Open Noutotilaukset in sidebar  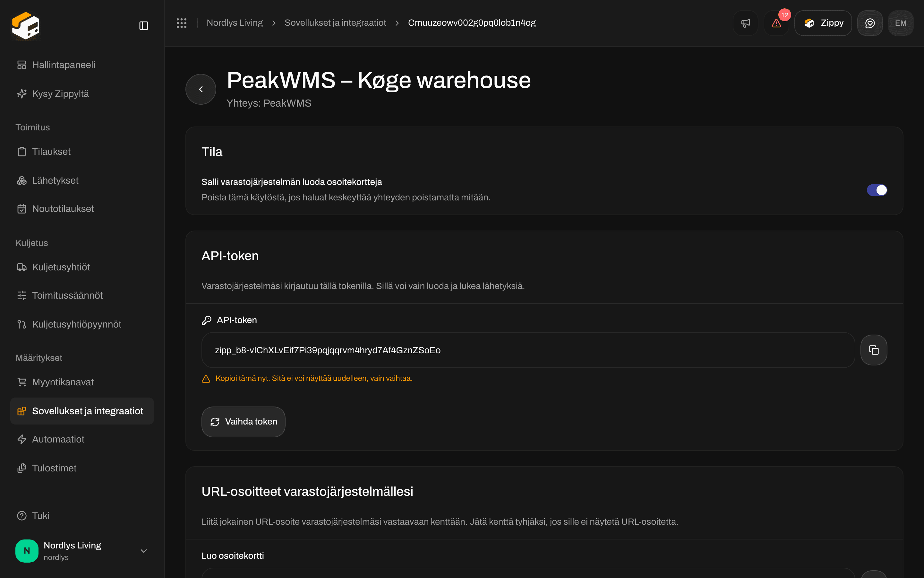click(82, 209)
